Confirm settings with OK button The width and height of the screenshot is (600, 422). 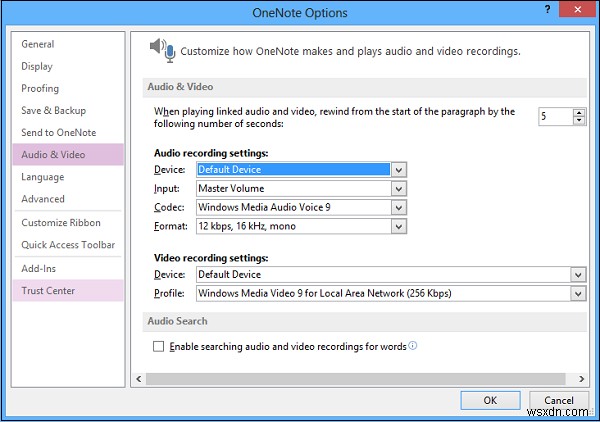[x=490, y=400]
